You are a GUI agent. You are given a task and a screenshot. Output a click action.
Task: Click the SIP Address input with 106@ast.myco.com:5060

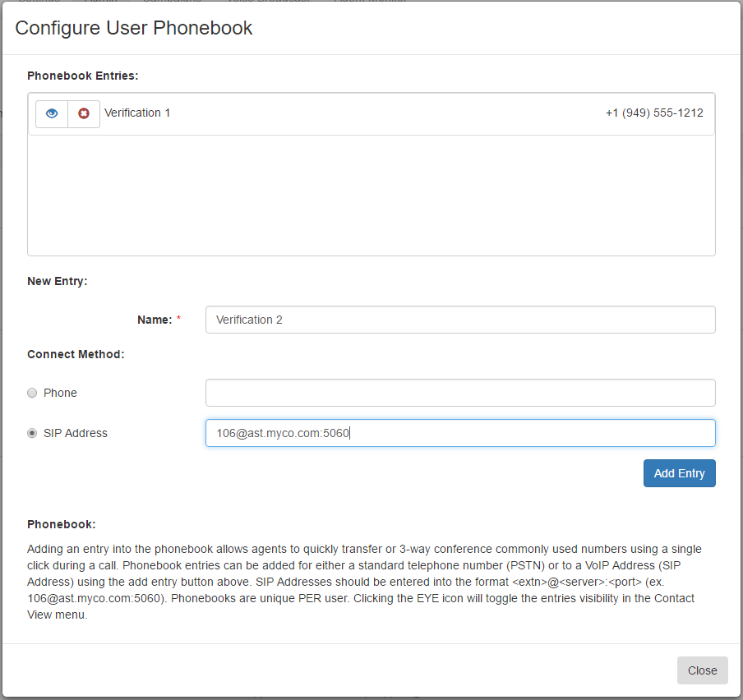coord(460,433)
